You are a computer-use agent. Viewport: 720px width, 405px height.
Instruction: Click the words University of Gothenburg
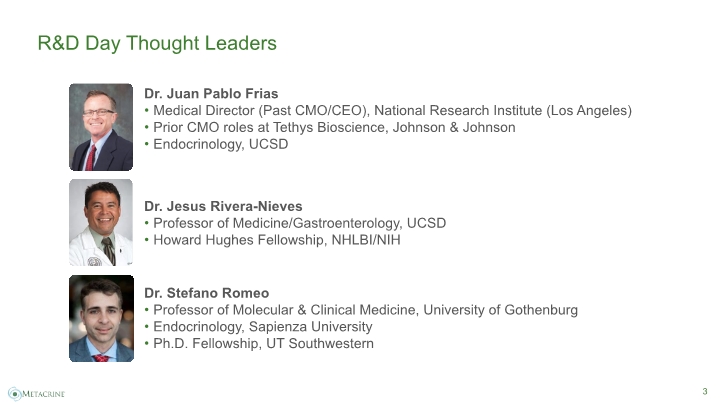point(501,310)
